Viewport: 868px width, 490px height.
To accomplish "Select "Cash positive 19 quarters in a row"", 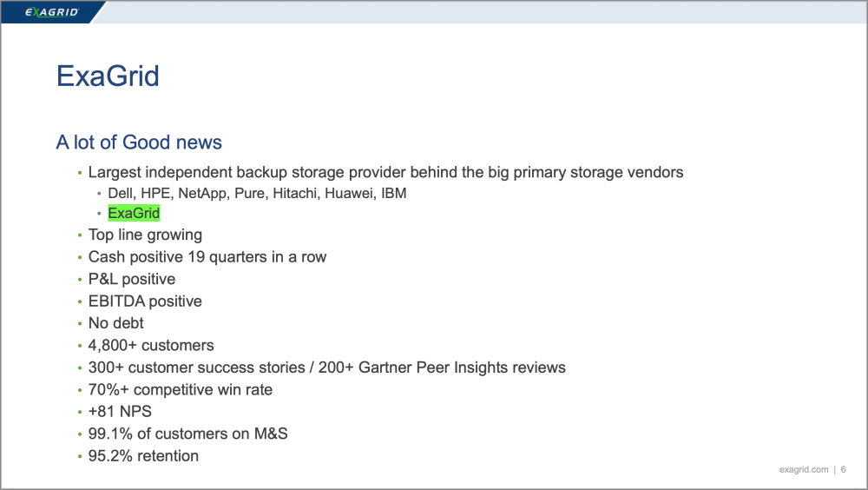I will tap(207, 257).
